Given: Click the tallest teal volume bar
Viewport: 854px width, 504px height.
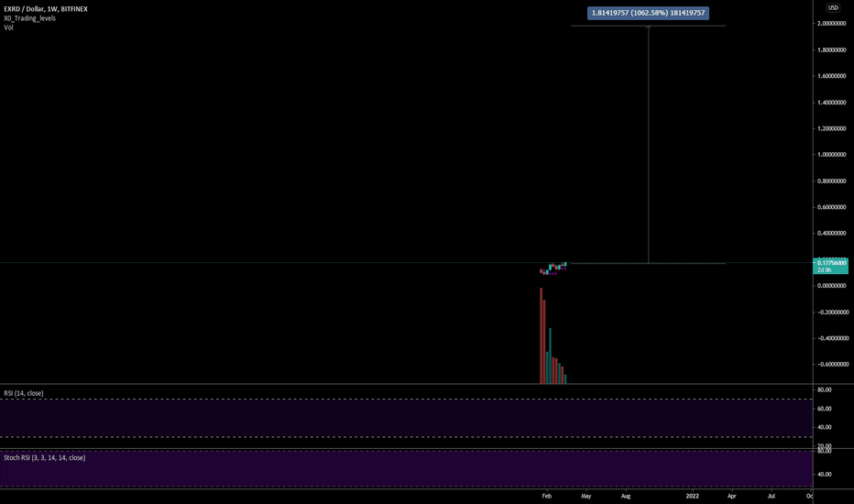Looking at the screenshot, I should (550, 356).
